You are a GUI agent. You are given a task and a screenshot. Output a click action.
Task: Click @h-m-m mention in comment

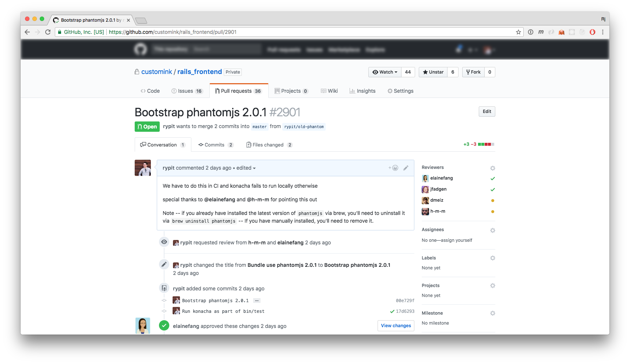click(x=258, y=199)
